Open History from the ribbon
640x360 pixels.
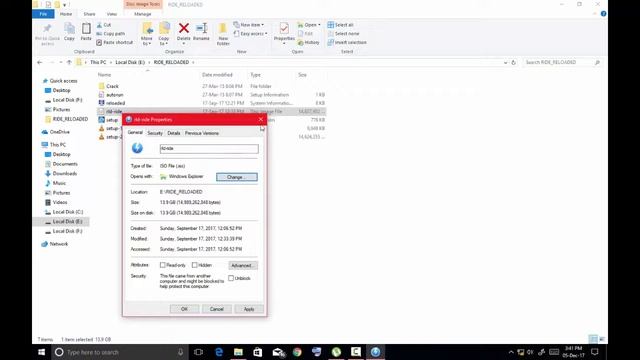point(309,42)
